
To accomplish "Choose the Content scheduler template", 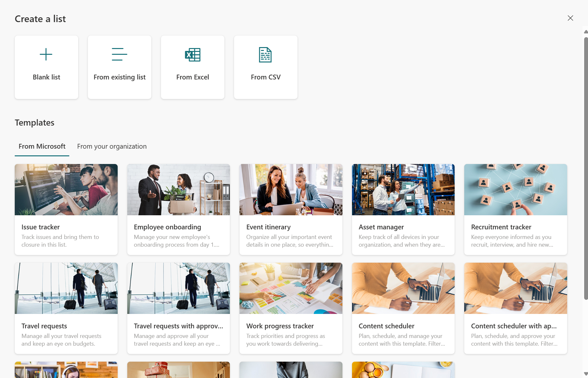I will [403, 308].
